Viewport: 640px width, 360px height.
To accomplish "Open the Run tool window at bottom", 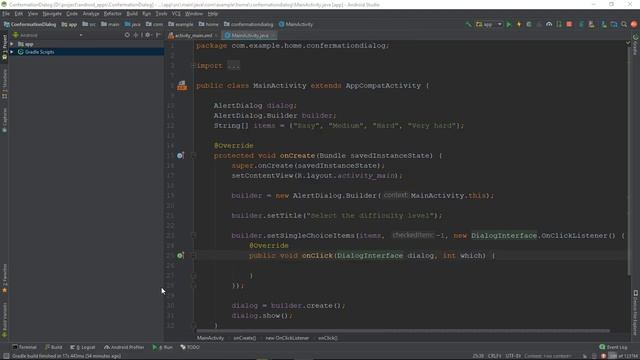I will click(x=162, y=347).
